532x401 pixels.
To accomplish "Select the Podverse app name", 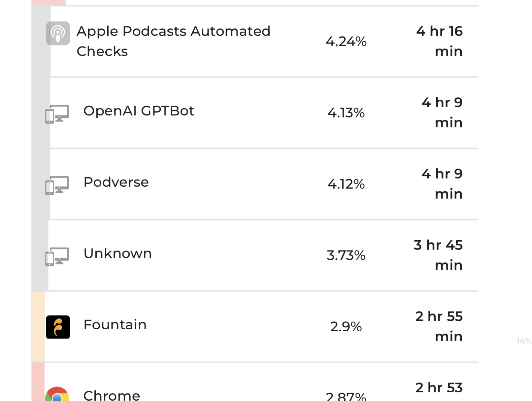I will coord(116,182).
